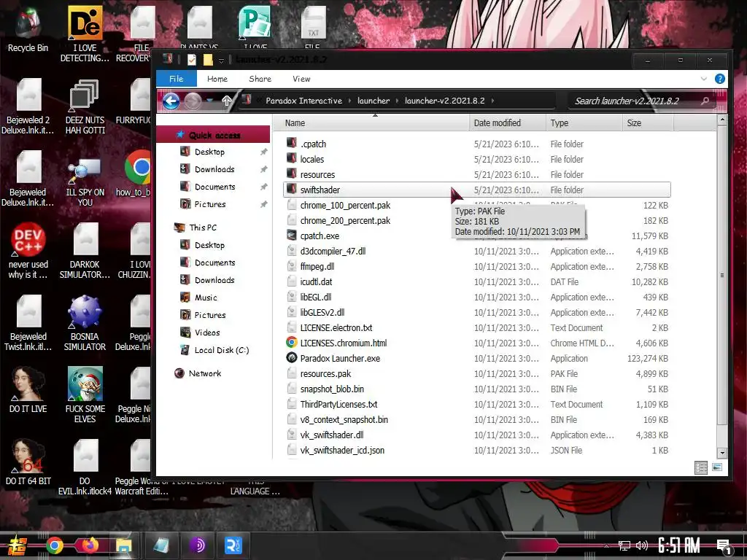The width and height of the screenshot is (747, 560).
Task: Open the pinned Downloads under Quick access
Action: [214, 169]
